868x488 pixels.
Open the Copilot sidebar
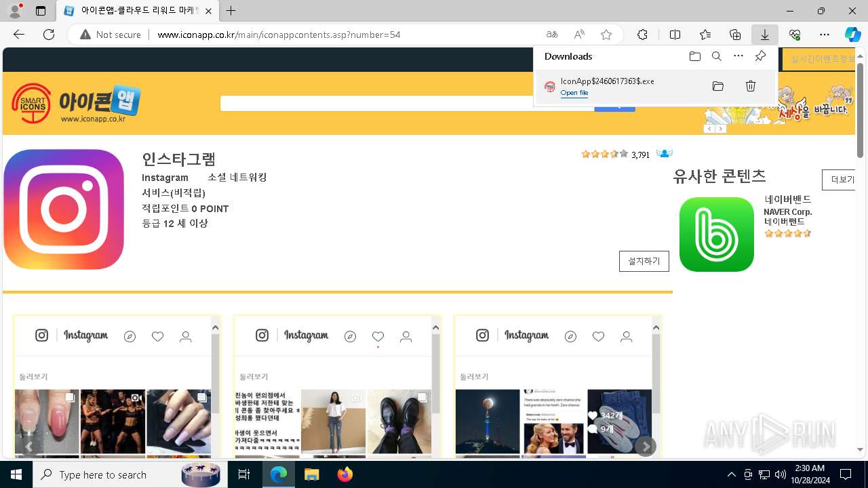coord(852,35)
